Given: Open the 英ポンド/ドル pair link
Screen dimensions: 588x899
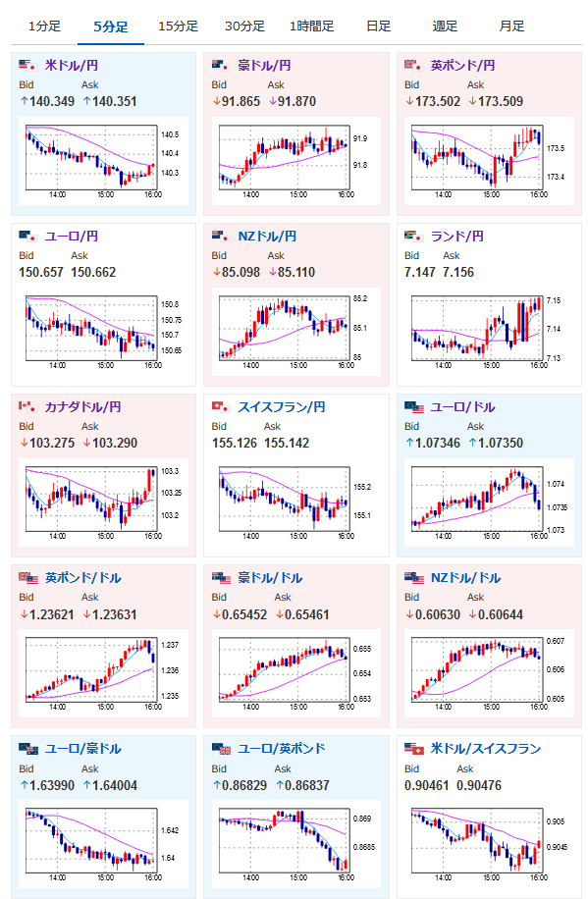Looking at the screenshot, I should tap(83, 577).
